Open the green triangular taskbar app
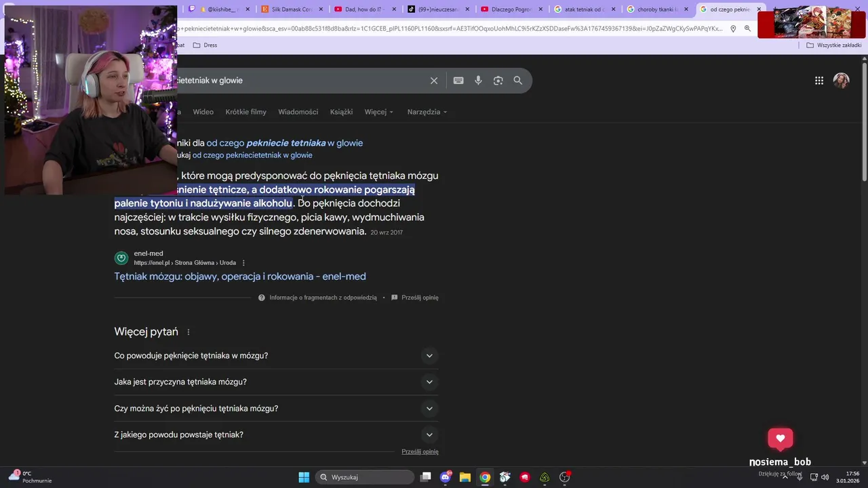 (x=545, y=477)
